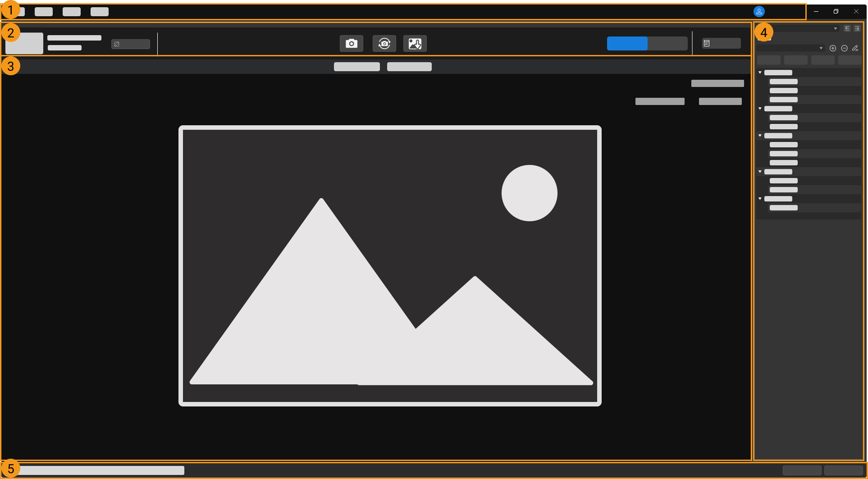Save the captured image to file
868x479 pixels.
point(415,43)
